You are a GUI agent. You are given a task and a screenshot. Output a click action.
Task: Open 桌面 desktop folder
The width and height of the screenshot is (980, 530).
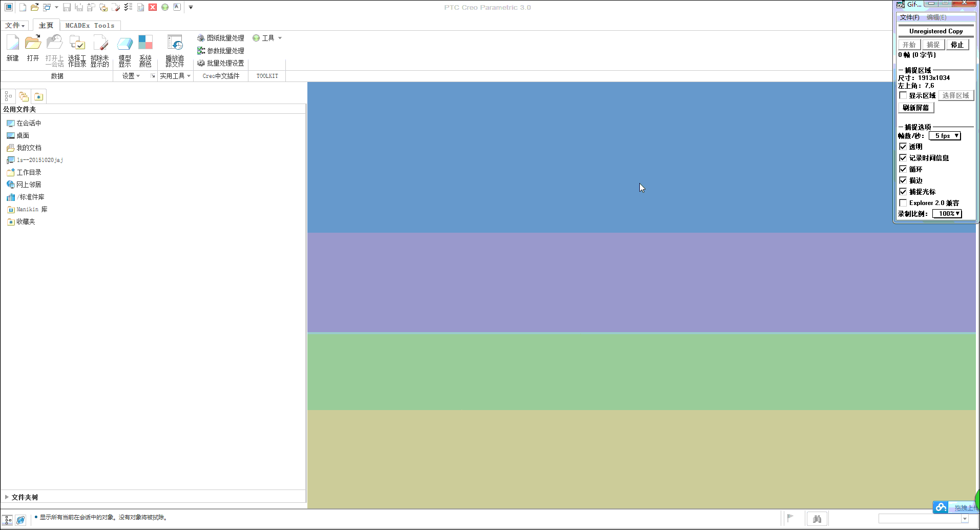18,135
